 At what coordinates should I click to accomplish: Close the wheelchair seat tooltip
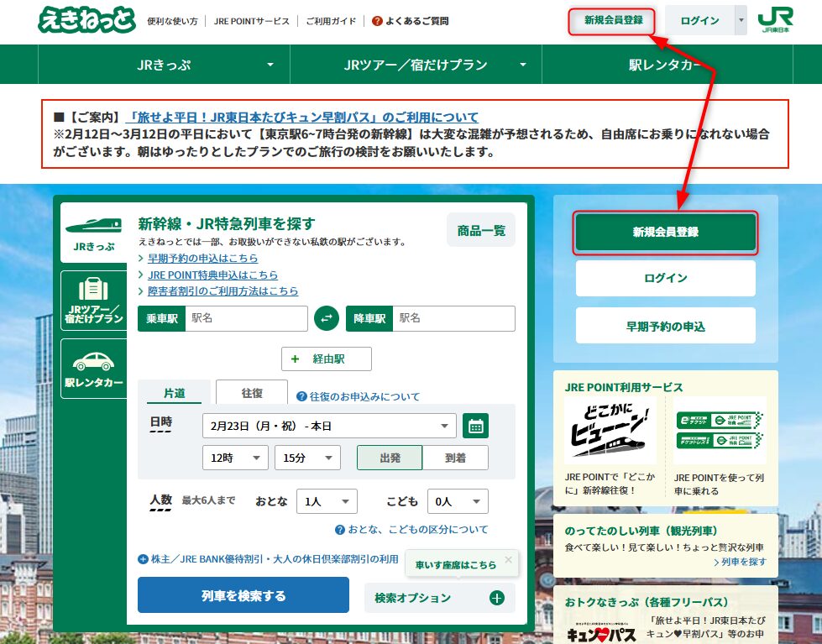coord(508,559)
